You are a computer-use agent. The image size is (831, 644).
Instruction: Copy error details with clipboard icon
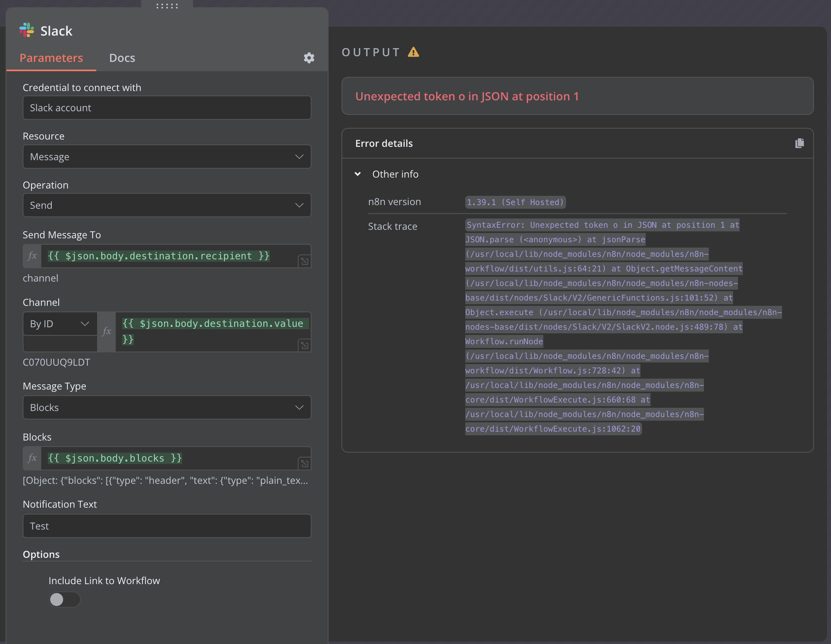799,143
